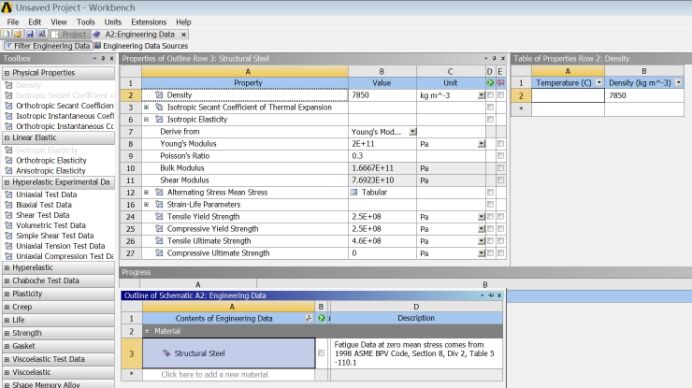Open Temperature (C) column dropdown
This screenshot has width=692, height=388.
(598, 83)
